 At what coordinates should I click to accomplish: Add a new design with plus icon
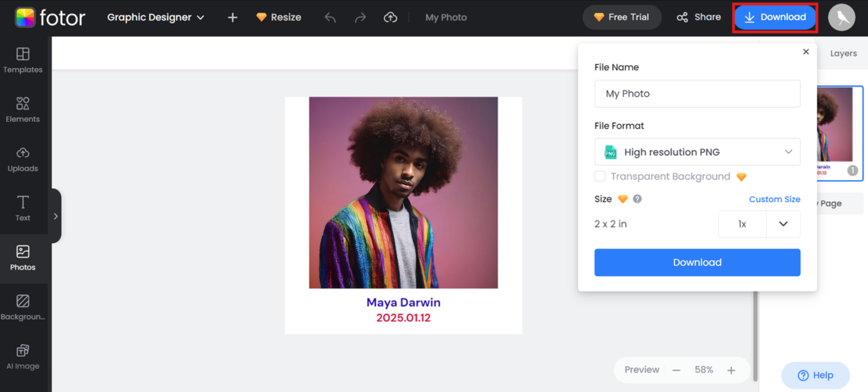(233, 17)
